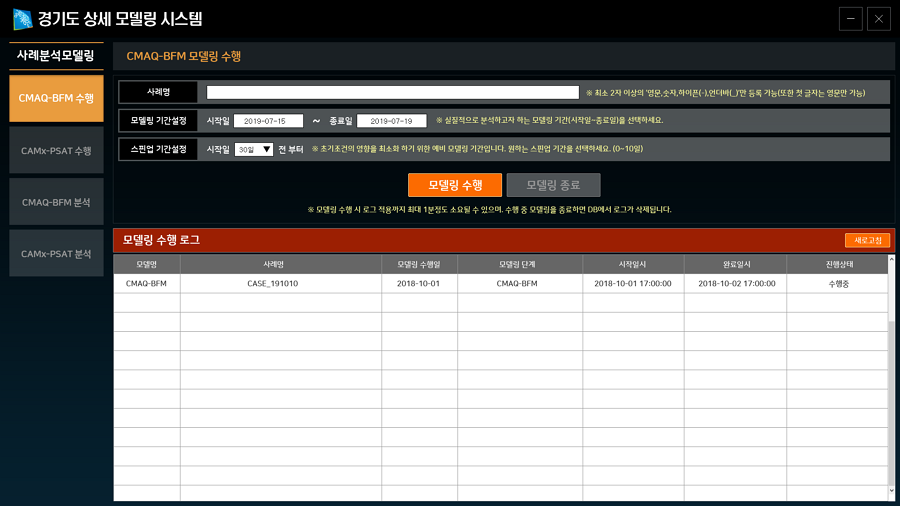Image resolution: width=900 pixels, height=506 pixels.
Task: Select the CASE_191010 cell in log table
Action: click(281, 283)
